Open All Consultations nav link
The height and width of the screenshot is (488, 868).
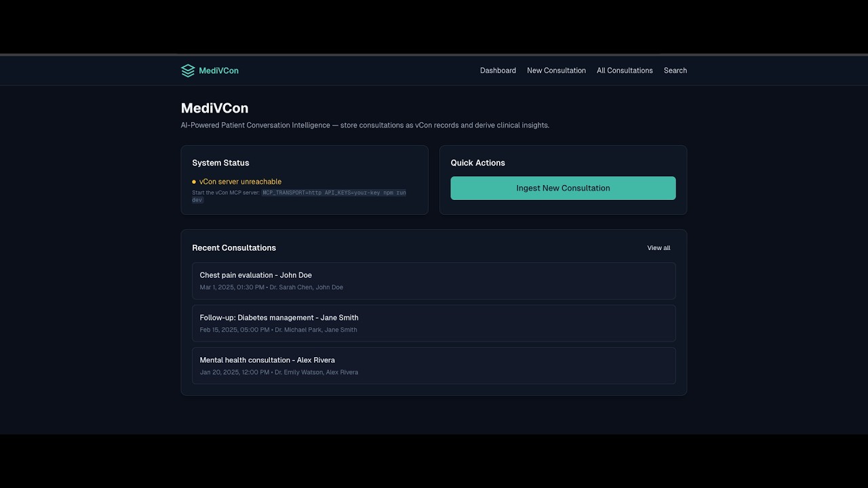[625, 70]
